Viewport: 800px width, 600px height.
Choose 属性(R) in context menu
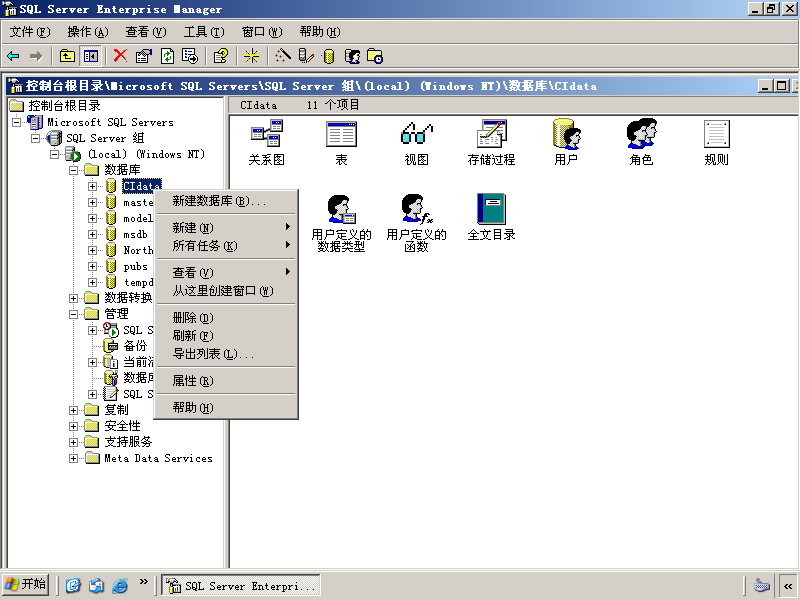tap(226, 381)
